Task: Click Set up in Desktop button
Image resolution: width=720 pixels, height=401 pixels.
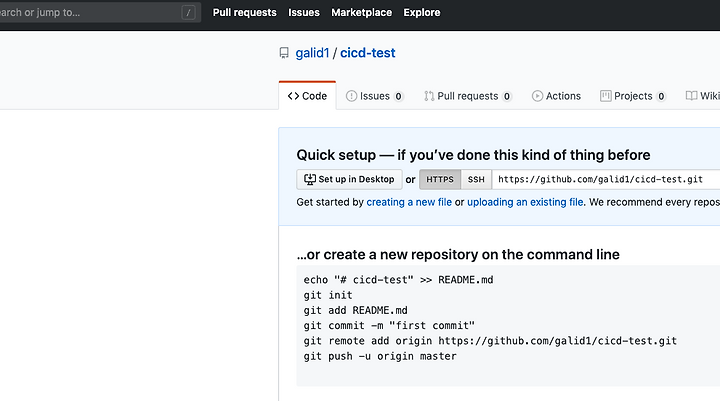Action: (349, 179)
